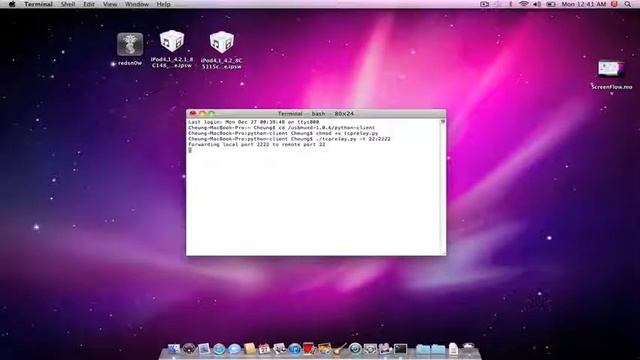Screen dimensions: 640x360
Task: Select the iPod4,1_4.2_8C ipsw file icon
Action: [222, 42]
